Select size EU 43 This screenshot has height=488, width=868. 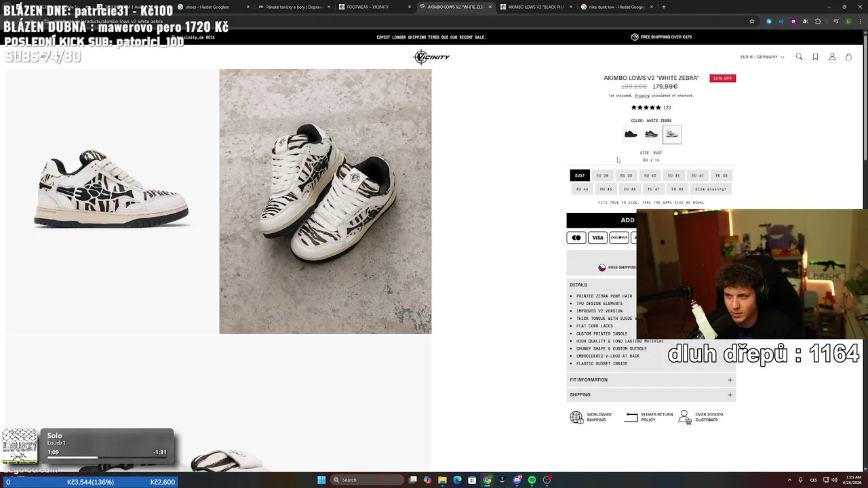pyautogui.click(x=721, y=176)
